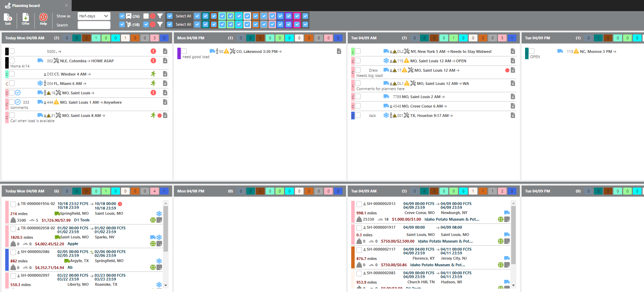Click the filter funnel icon in the top toolbar row
Image resolution: width=644 pixels, height=292 pixels.
pos(160,16)
